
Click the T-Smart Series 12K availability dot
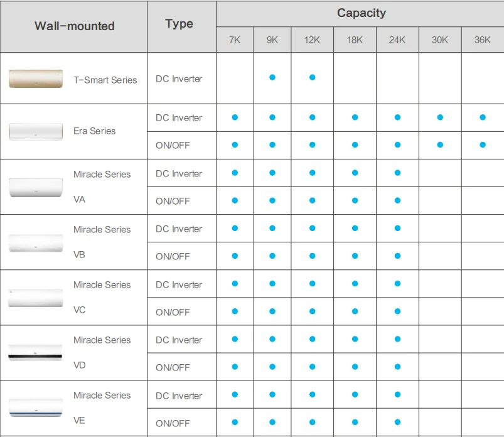[312, 77]
